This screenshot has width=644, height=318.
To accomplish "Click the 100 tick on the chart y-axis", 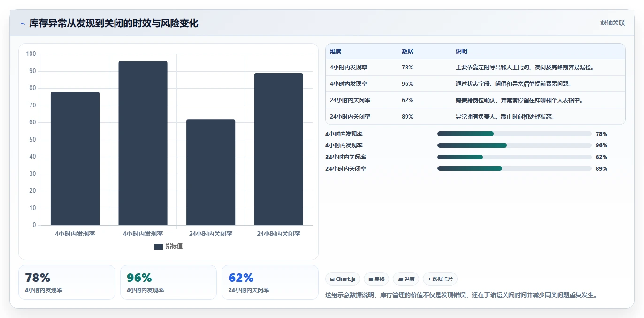I will click(x=31, y=54).
